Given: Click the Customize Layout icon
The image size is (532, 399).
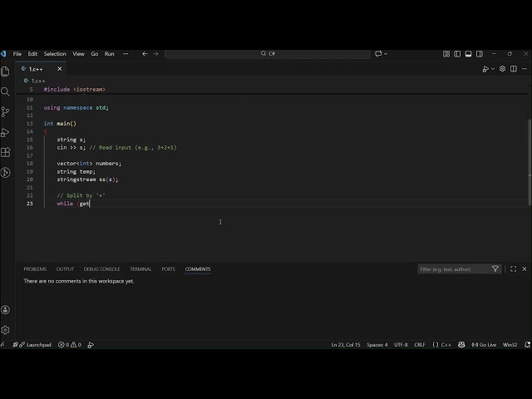Looking at the screenshot, I should [x=446, y=53].
